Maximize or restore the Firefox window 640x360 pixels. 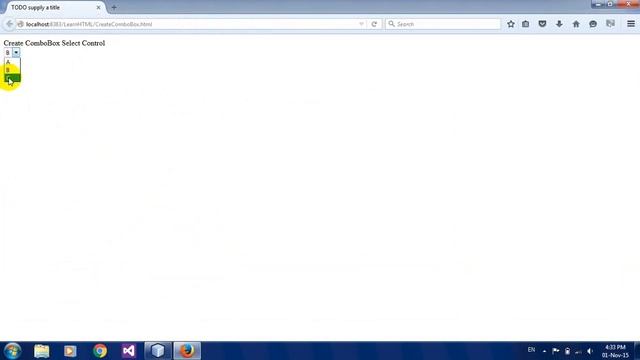pyautogui.click(x=610, y=4)
